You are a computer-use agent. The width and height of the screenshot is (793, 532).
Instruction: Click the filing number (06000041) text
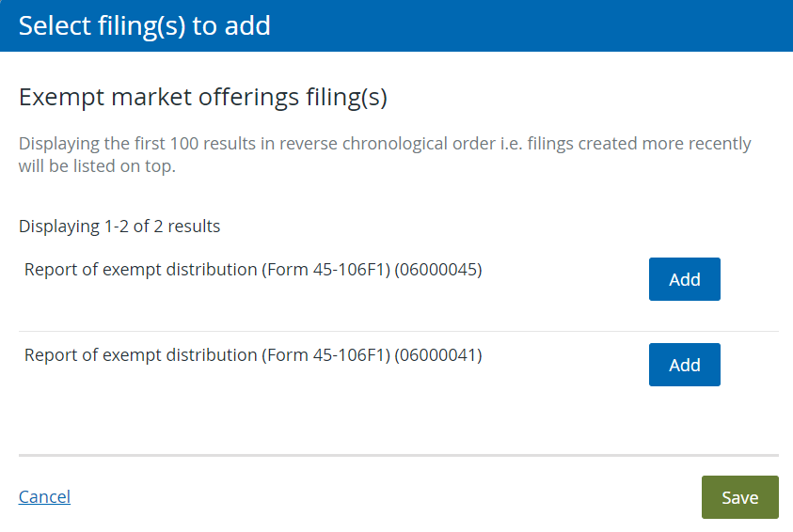click(x=438, y=355)
